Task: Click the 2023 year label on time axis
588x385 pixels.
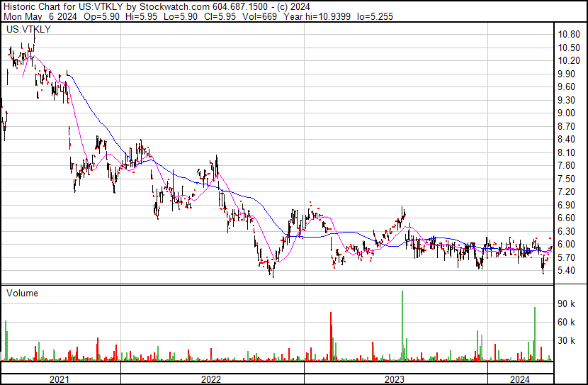Action: [395, 380]
